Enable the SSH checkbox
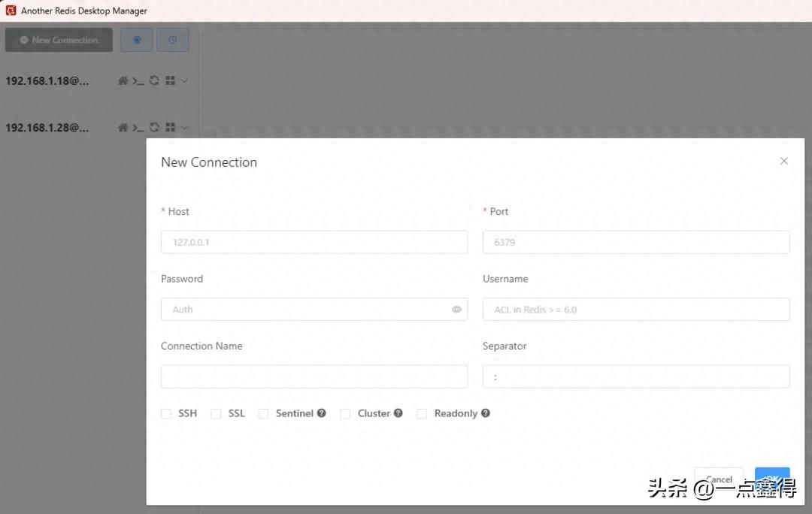Viewport: 812px width, 514px height. (166, 413)
